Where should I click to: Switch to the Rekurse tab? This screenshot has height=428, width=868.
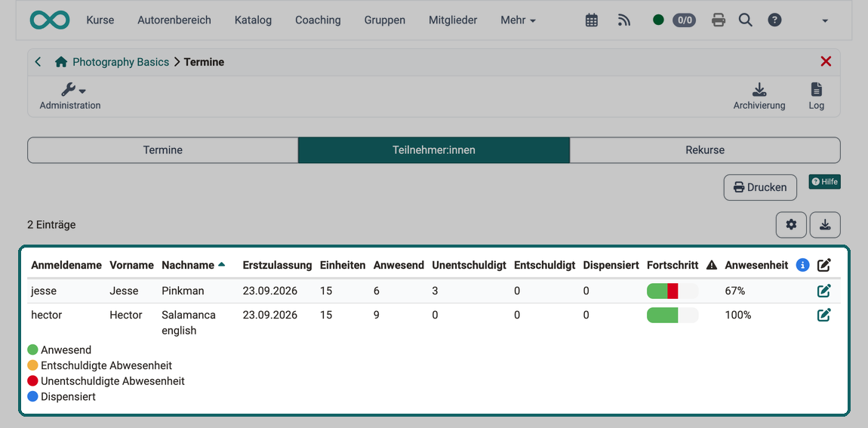pos(705,150)
